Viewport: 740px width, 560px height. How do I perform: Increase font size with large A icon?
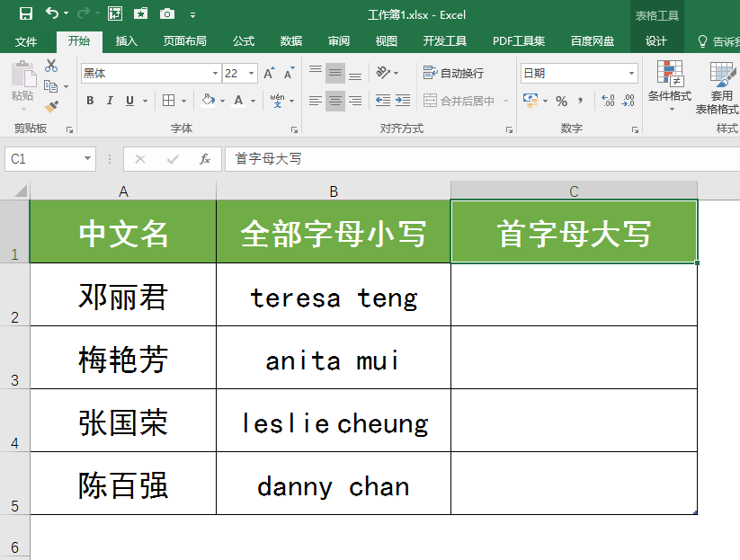point(269,74)
